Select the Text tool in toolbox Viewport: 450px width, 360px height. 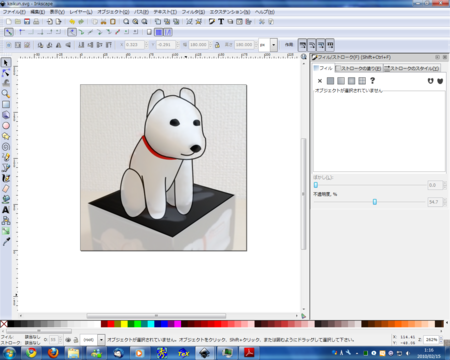[6, 210]
